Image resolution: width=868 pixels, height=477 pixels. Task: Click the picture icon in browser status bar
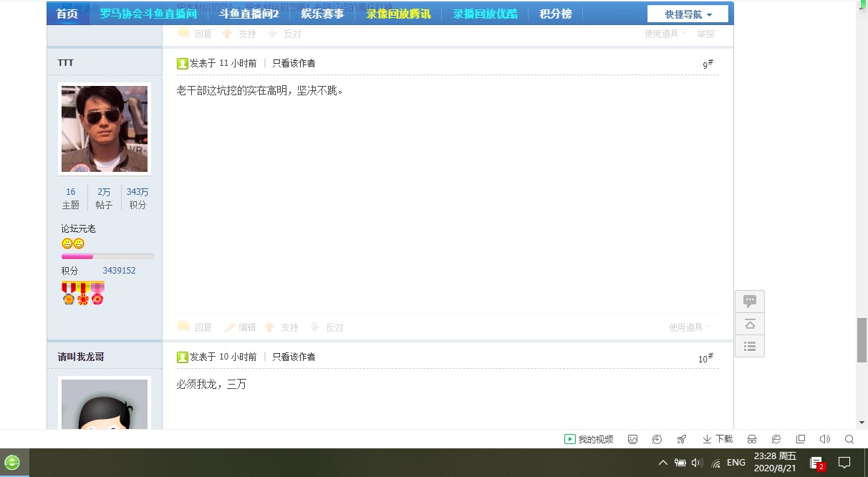[x=632, y=439]
